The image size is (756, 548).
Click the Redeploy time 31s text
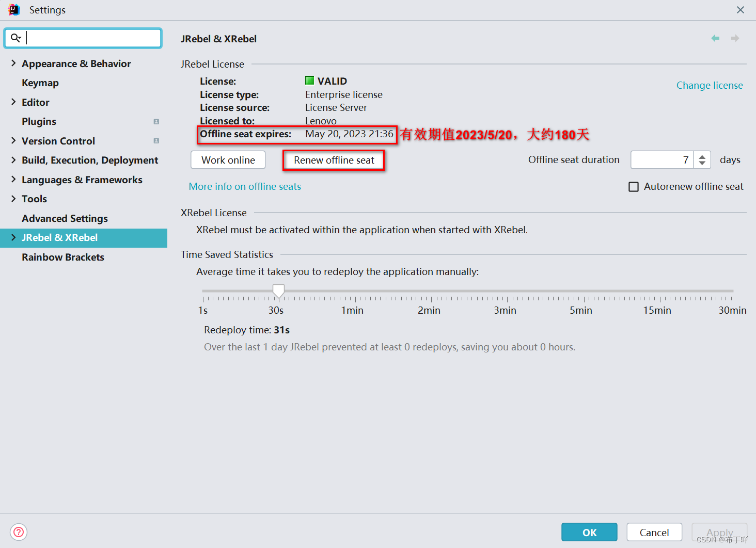pyautogui.click(x=247, y=330)
